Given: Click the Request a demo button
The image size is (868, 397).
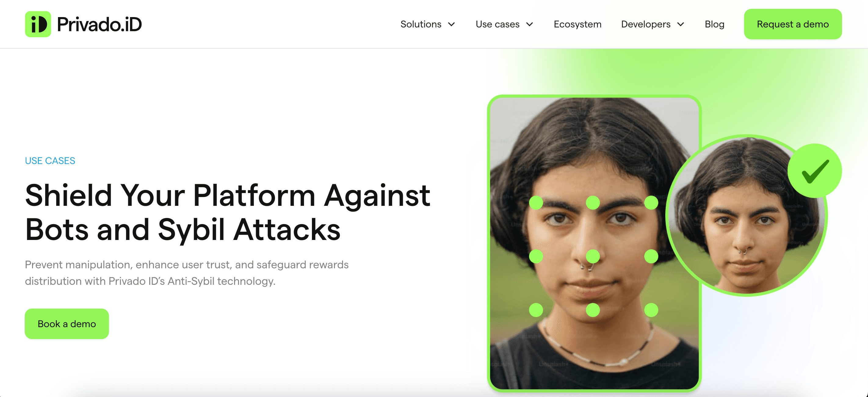Looking at the screenshot, I should (x=793, y=24).
